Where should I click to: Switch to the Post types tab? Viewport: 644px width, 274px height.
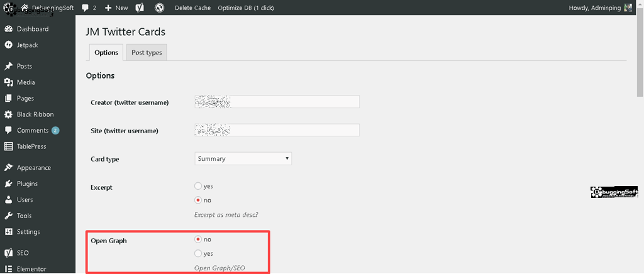[x=147, y=53]
